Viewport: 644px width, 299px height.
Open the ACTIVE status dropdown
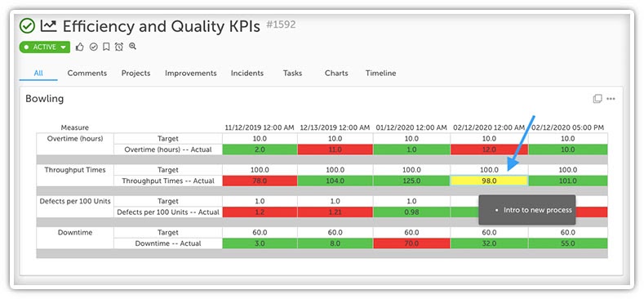pos(44,47)
